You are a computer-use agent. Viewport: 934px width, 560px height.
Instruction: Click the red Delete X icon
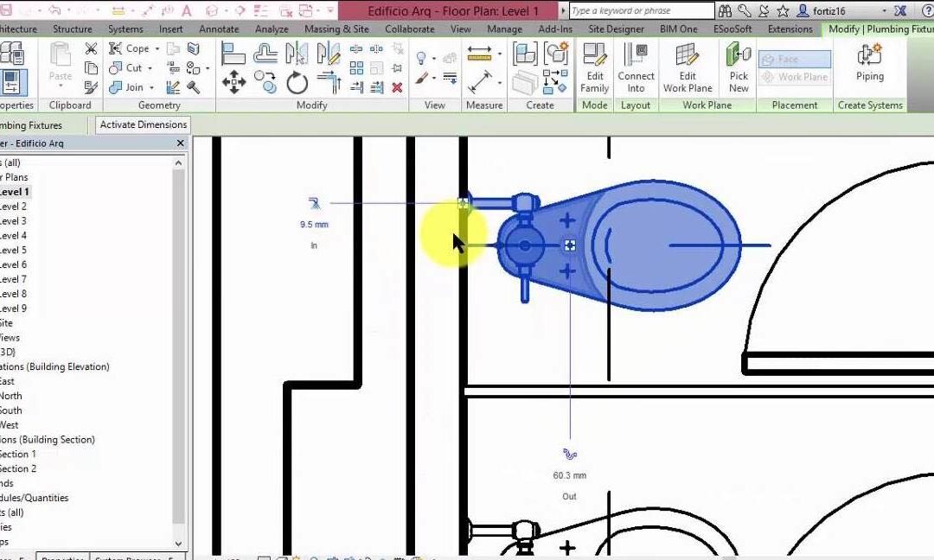(397, 87)
